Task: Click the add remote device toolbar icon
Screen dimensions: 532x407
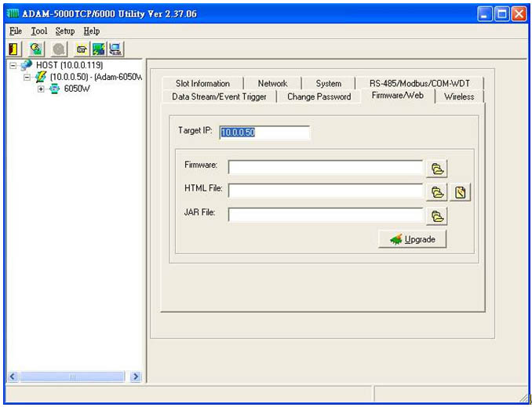Action: click(82, 49)
